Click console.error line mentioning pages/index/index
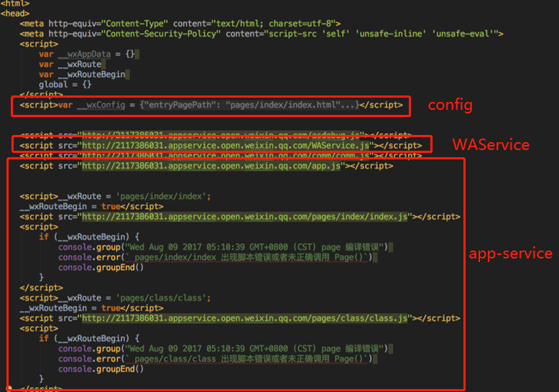559x392 pixels. click(216, 257)
